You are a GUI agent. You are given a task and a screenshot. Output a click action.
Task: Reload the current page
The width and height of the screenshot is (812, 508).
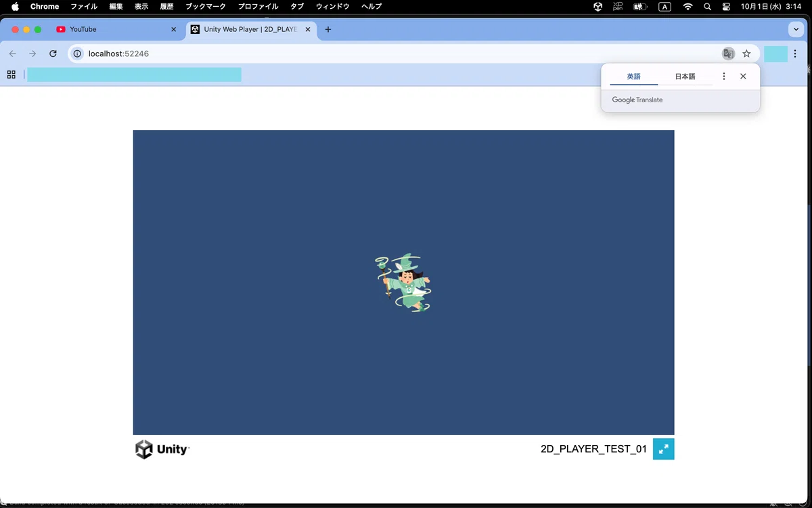pyautogui.click(x=53, y=54)
